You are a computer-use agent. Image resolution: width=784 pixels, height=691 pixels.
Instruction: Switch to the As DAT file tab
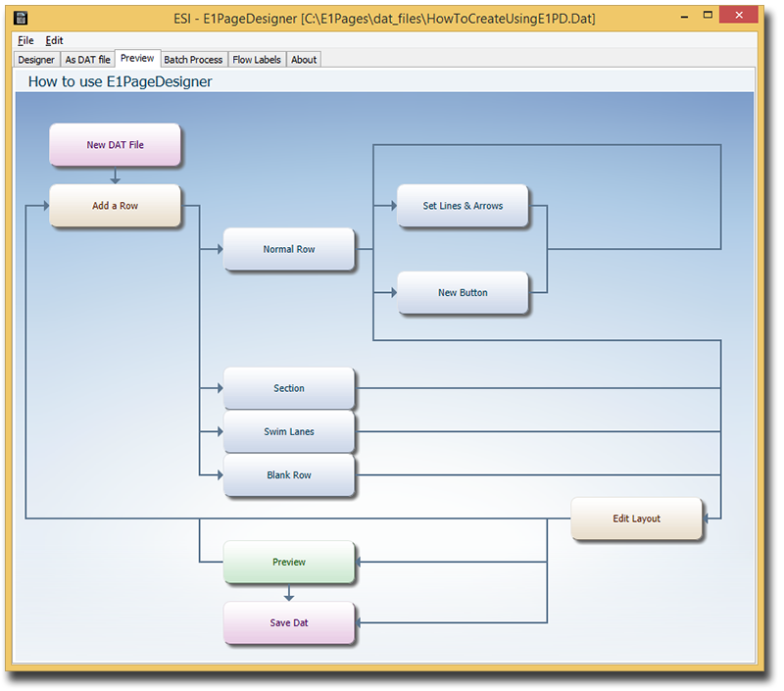click(87, 60)
